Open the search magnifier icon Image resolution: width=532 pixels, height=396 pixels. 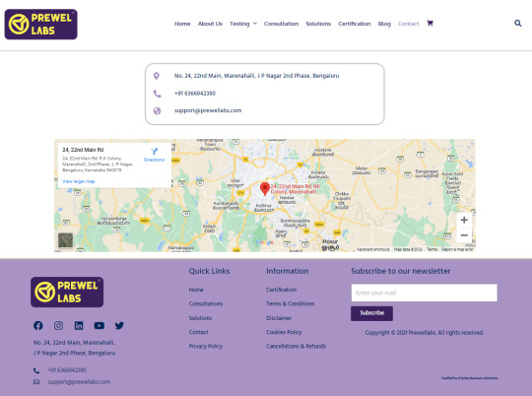pos(518,23)
